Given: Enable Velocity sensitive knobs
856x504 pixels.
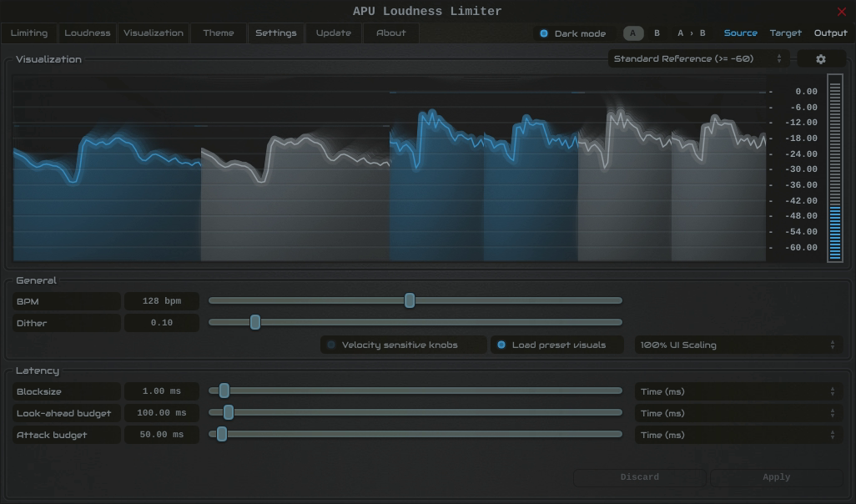Looking at the screenshot, I should 403,345.
